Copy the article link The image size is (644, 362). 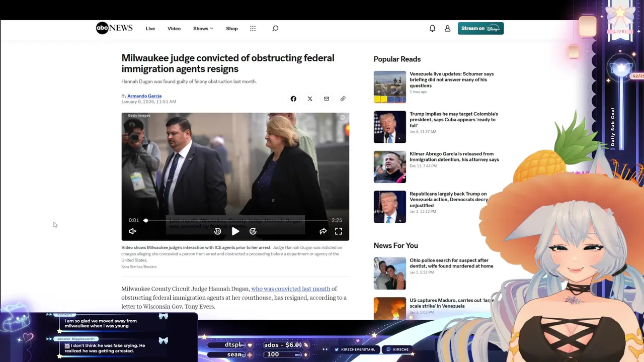(343, 99)
